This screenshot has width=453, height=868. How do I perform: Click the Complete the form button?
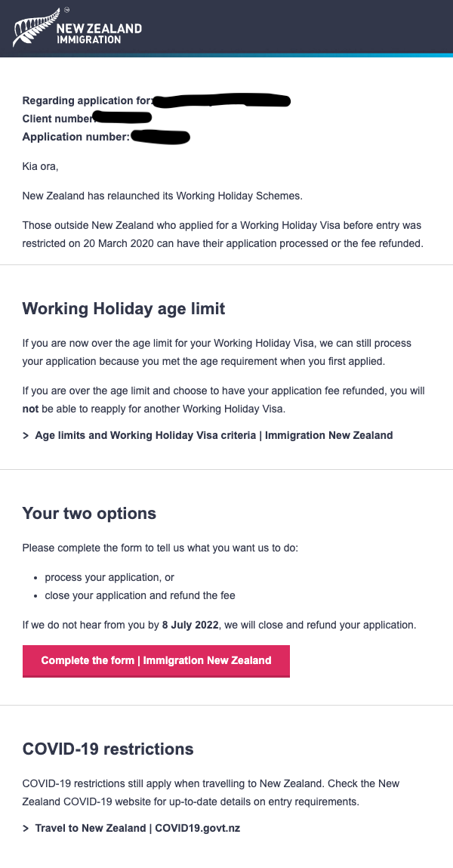(x=156, y=660)
